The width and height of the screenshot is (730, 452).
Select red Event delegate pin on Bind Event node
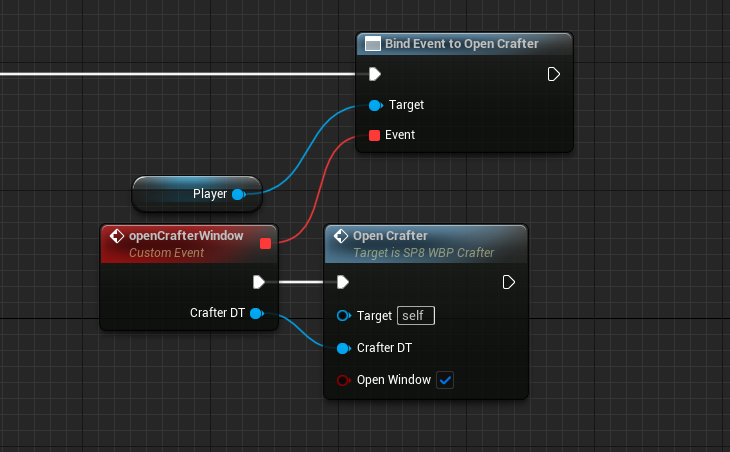coord(374,135)
